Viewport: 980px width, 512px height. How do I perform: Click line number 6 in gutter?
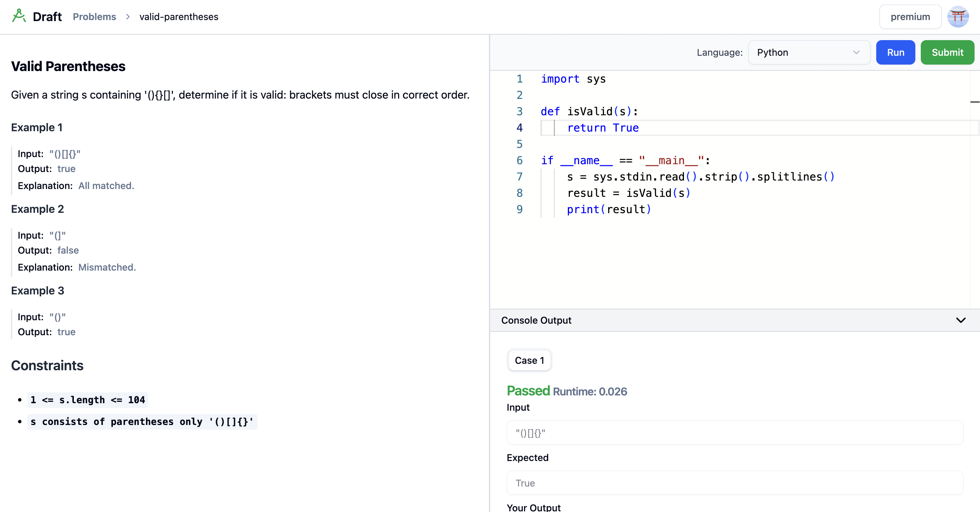click(x=519, y=160)
